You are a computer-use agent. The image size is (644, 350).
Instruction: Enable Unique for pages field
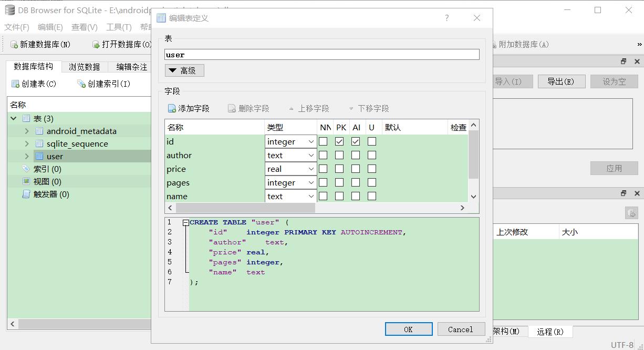[372, 182]
